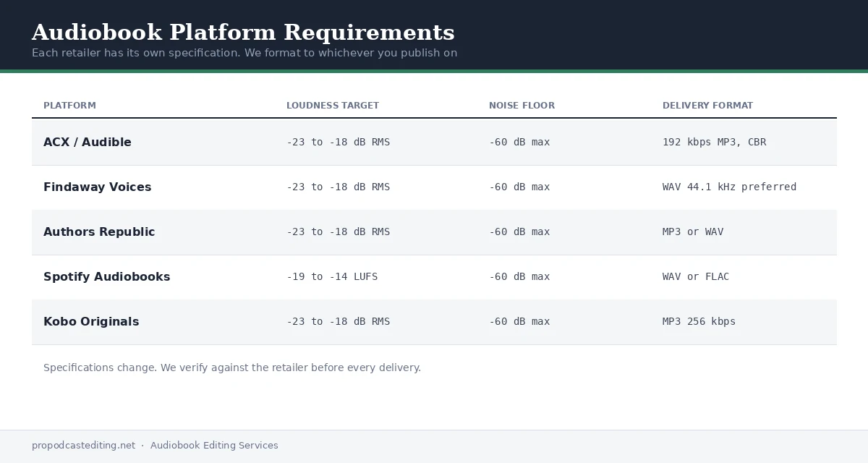Click the PLATFORM column header
The height and width of the screenshot is (463, 868).
[x=69, y=106]
